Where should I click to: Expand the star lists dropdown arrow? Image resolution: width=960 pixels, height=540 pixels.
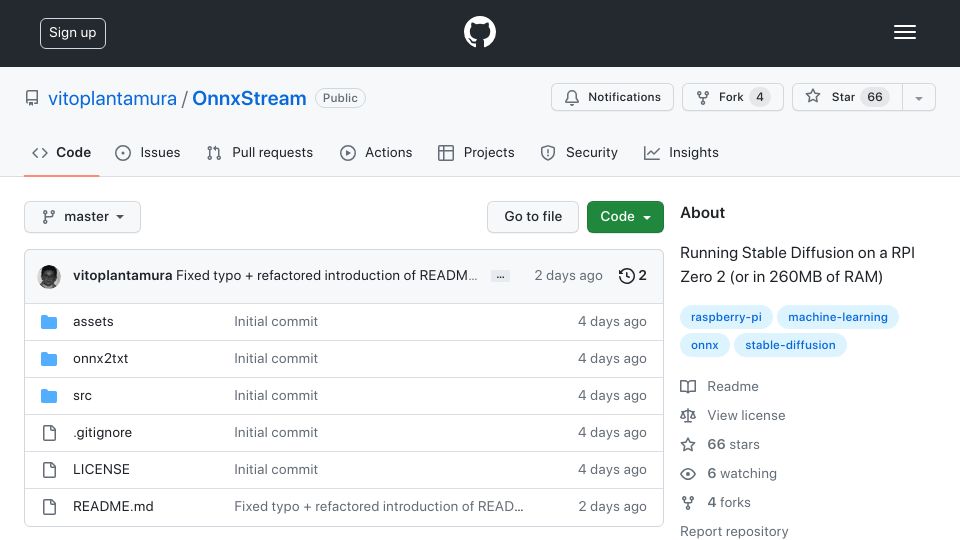click(x=918, y=98)
